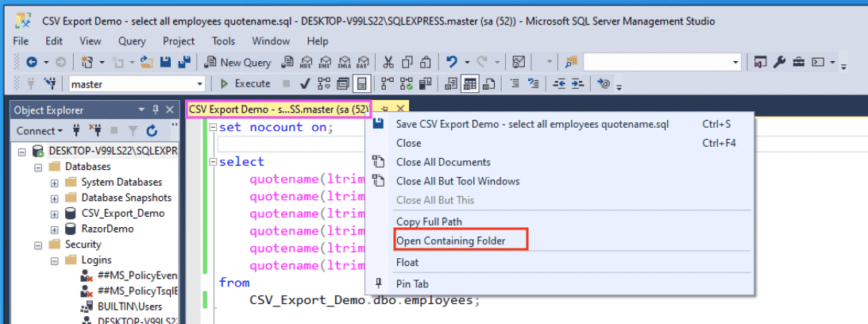Toggle Results to Grid mode

click(x=469, y=83)
